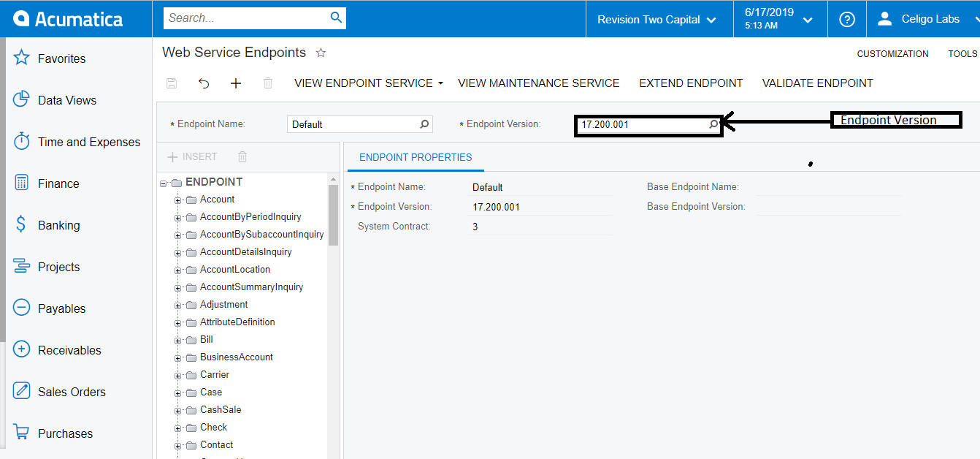This screenshot has height=459, width=980.
Task: Open the Tools menu
Action: [x=962, y=54]
